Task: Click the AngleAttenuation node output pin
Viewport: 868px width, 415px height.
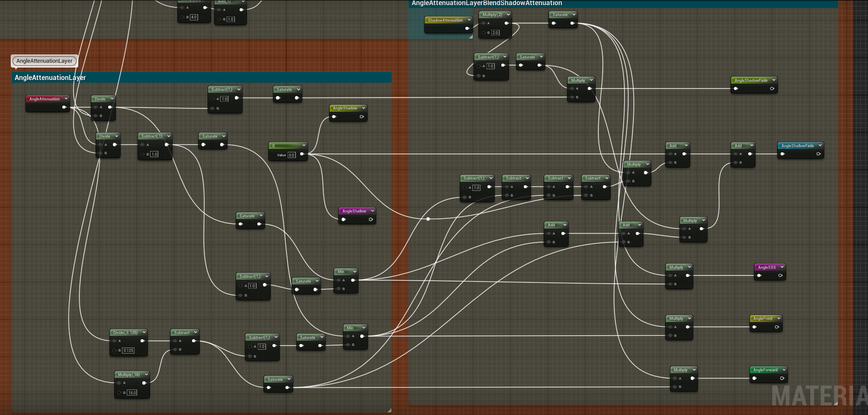Action: [x=64, y=107]
